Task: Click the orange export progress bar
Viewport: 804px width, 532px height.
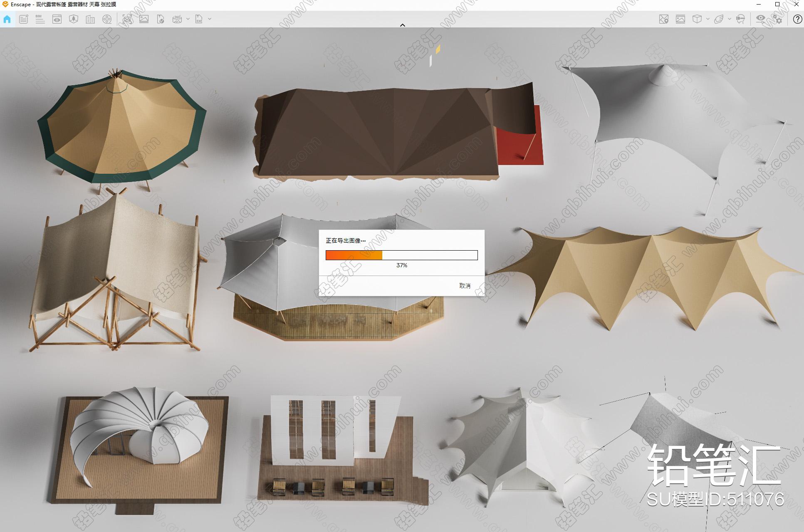Action: [x=402, y=255]
